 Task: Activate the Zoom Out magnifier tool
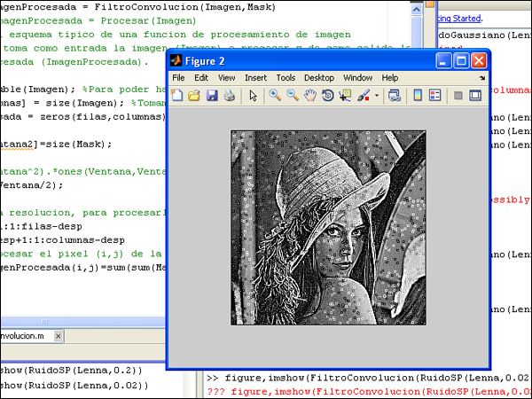(293, 95)
